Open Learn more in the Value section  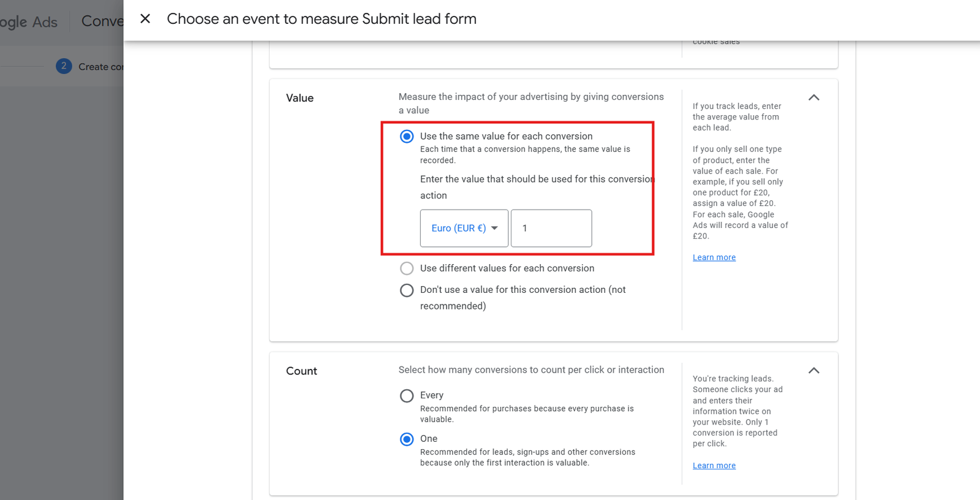(x=714, y=257)
